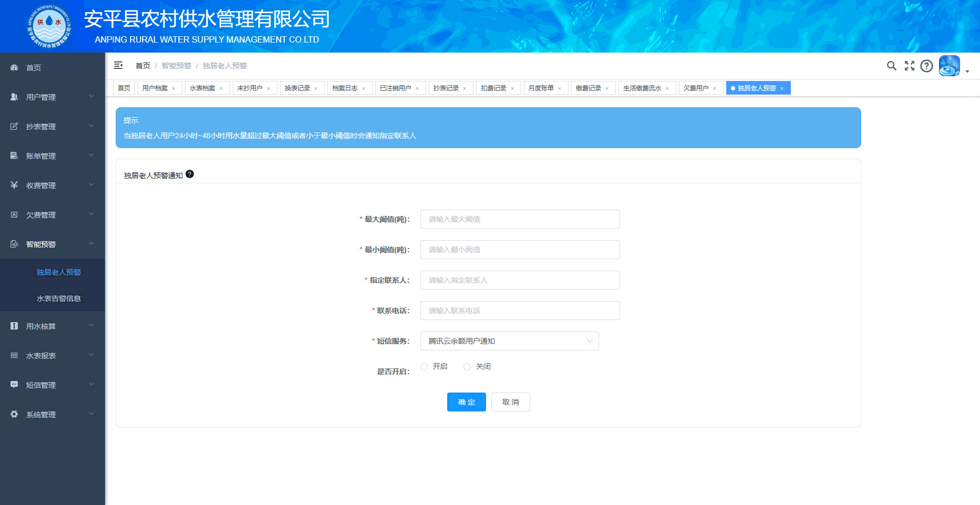Open 水表告警信息 in the sidebar
This screenshot has width=980, height=505.
(x=58, y=298)
